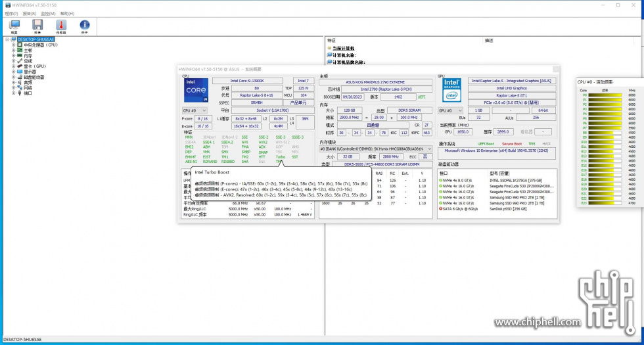The image size is (644, 345).
Task: Click the BIOS date 09/26/2023 field
Action: 354,97
